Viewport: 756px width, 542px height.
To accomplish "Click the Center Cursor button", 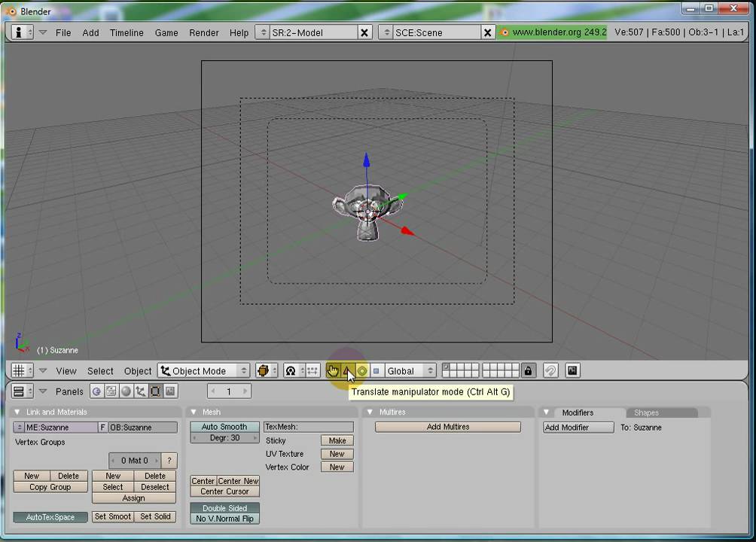I will click(224, 492).
